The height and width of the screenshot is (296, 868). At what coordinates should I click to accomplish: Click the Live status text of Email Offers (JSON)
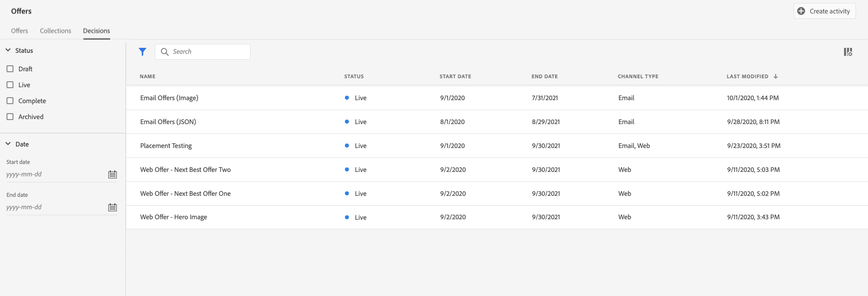[360, 122]
